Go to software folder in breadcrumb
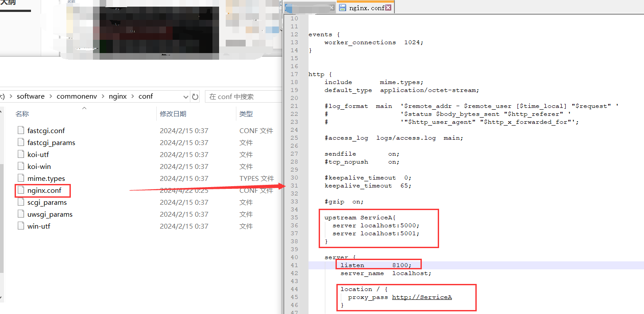Screen dimensions: 644x314 pyautogui.click(x=31, y=96)
